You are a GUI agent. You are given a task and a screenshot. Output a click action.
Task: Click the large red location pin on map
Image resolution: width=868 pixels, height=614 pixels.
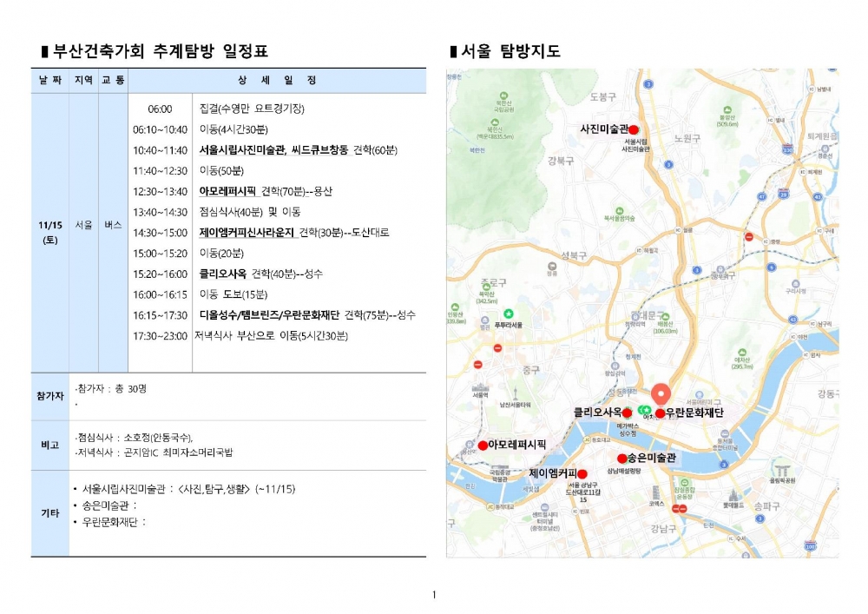[x=661, y=393]
